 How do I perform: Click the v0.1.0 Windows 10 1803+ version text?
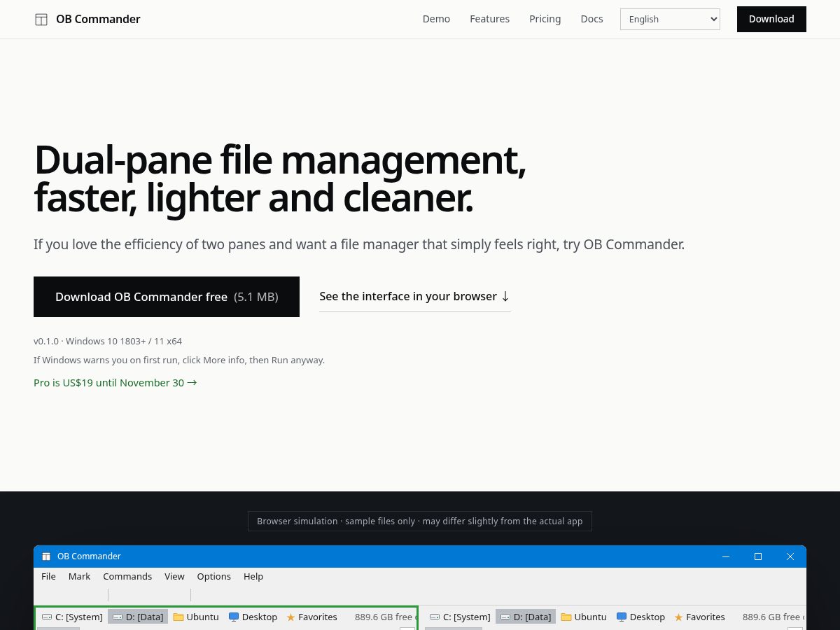108,342
